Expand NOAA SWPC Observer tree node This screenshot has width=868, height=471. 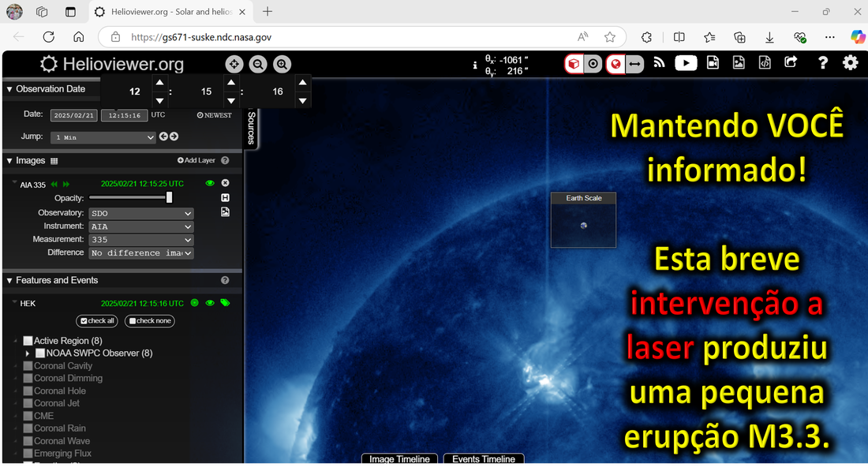pos(27,353)
